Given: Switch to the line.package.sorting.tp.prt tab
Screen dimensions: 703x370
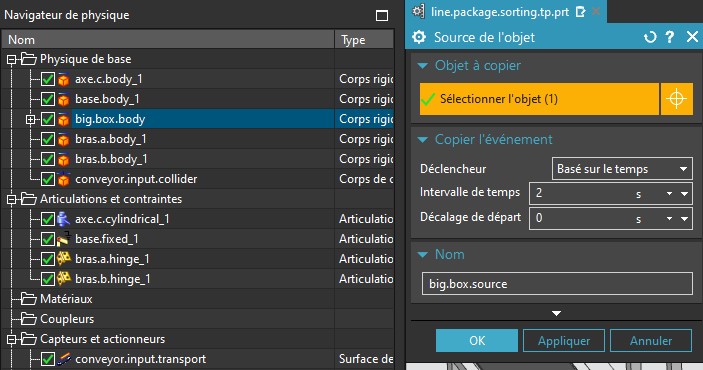Looking at the screenshot, I should click(499, 12).
